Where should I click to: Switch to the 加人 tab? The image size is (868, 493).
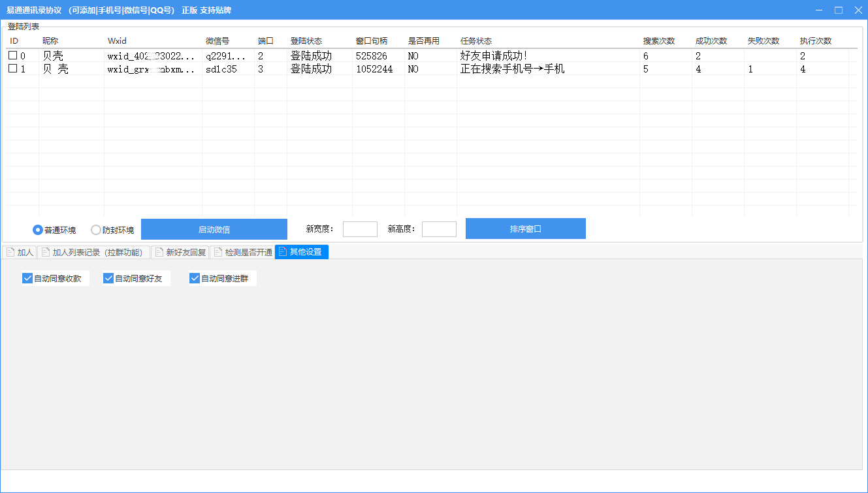coord(20,252)
